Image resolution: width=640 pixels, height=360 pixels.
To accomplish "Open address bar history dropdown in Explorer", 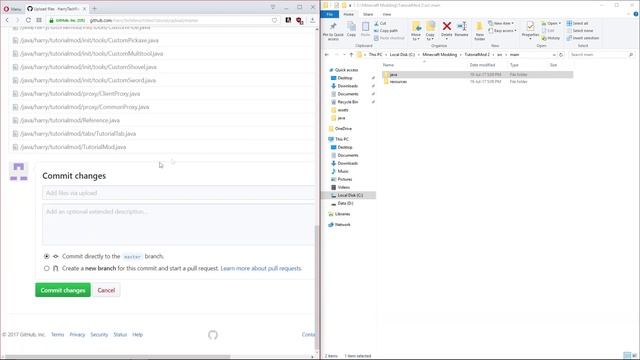I will 554,55.
